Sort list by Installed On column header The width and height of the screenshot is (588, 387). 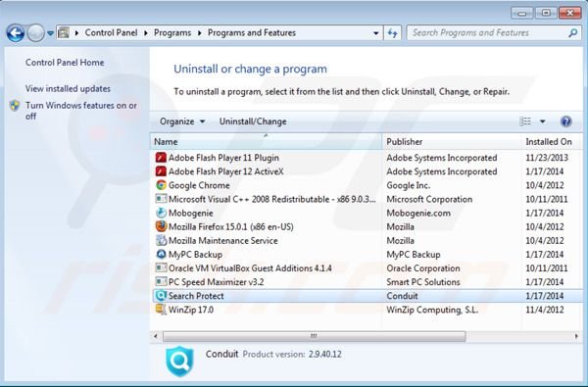552,142
